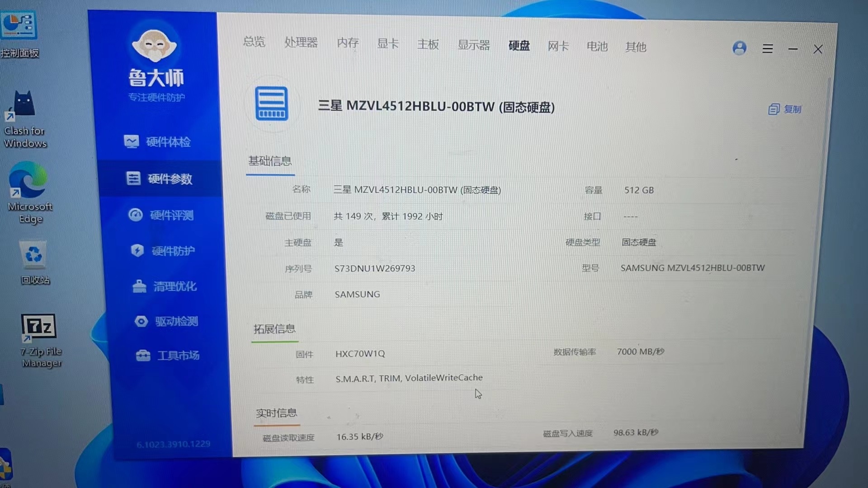Click the capacity value 512 GB
868x488 pixels.
click(639, 190)
